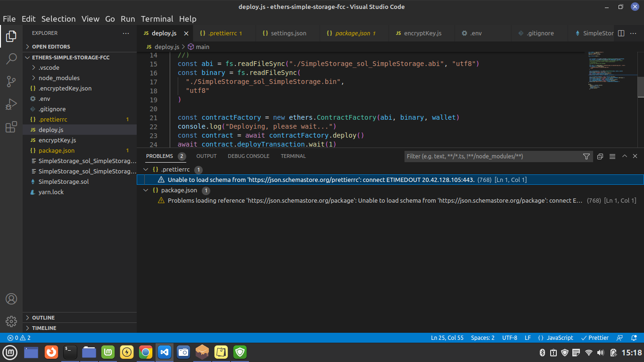Open yarn.lock in the explorer
Screen dimensions: 644x362
[80, 192]
